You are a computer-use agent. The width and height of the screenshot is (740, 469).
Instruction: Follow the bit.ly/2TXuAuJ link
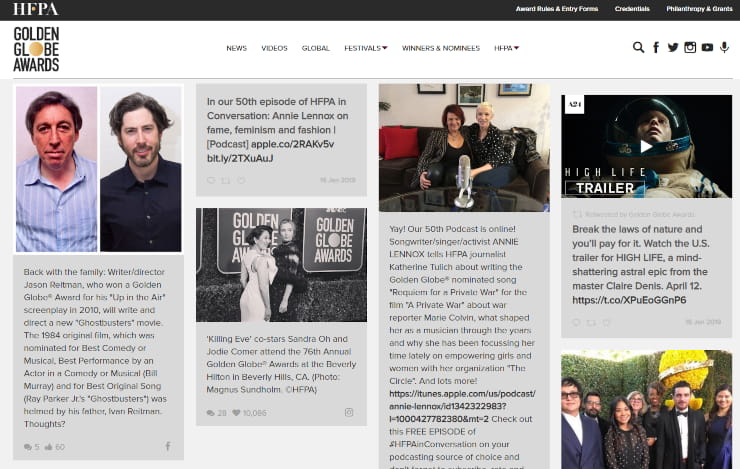coord(240,159)
